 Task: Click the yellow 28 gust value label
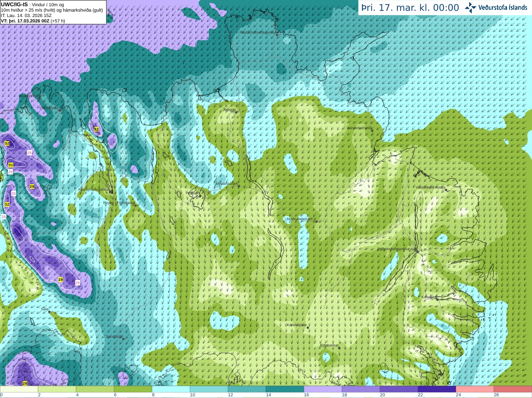(25, 383)
